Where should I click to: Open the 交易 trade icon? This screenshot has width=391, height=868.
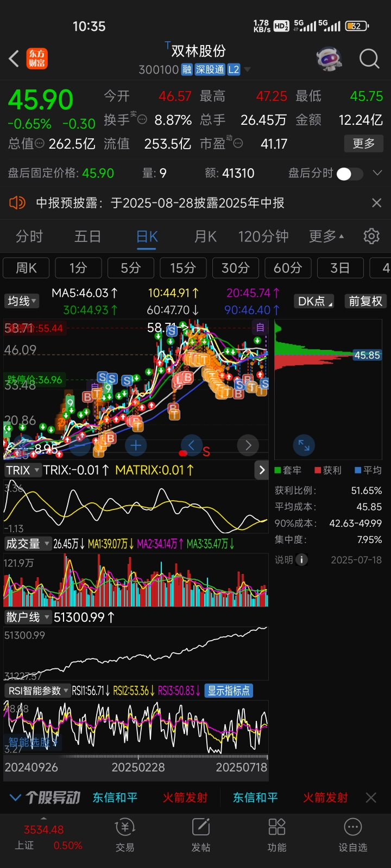125,835
